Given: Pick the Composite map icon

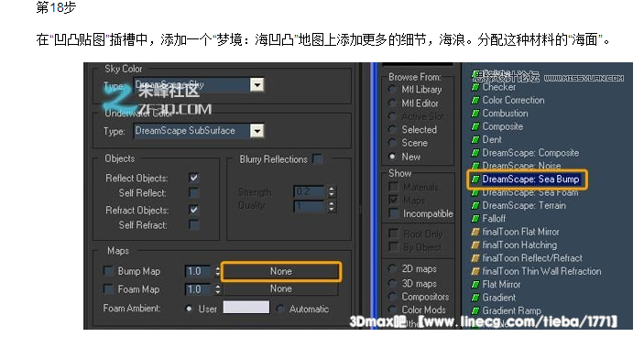Looking at the screenshot, I should pyautogui.click(x=475, y=126).
